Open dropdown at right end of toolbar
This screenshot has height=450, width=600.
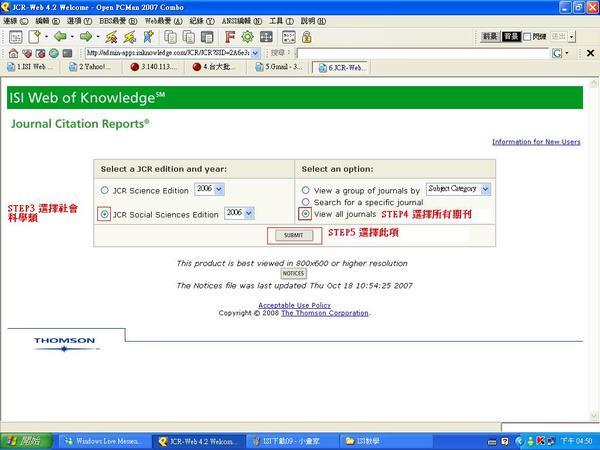[x=572, y=37]
